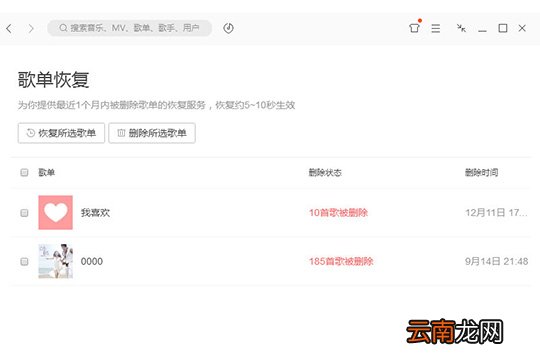Maximize the music player window

click(x=503, y=28)
